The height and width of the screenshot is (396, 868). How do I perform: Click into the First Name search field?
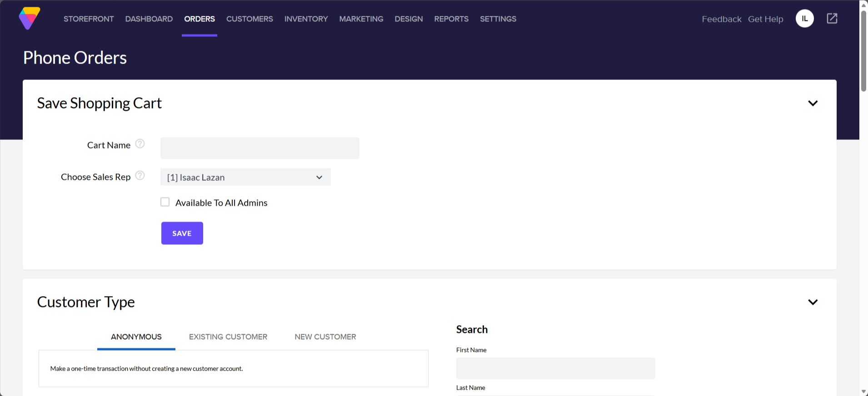pyautogui.click(x=556, y=368)
